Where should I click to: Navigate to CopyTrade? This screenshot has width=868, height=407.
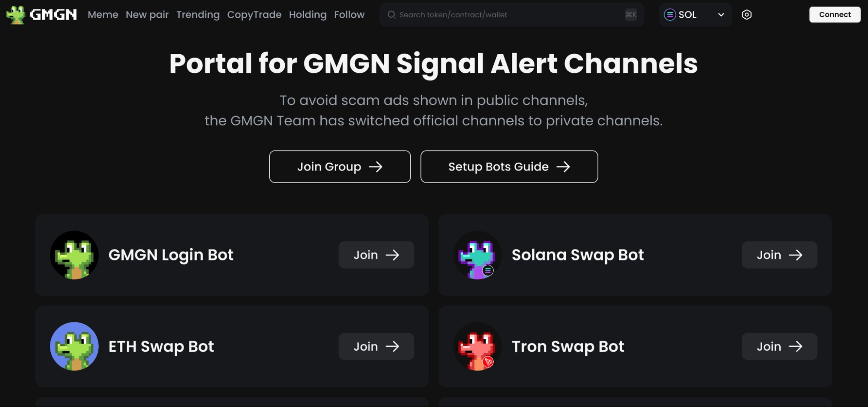[254, 15]
